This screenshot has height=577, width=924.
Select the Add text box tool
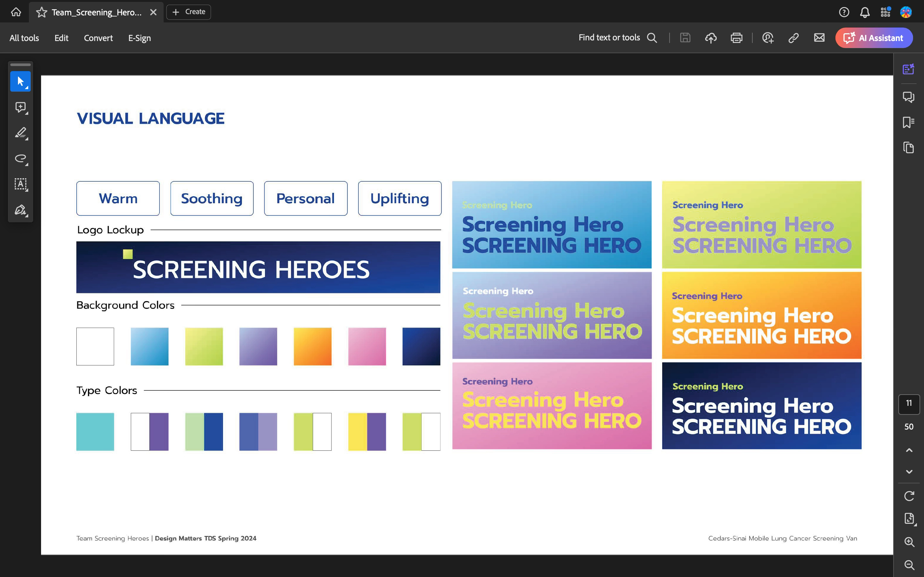[20, 184]
